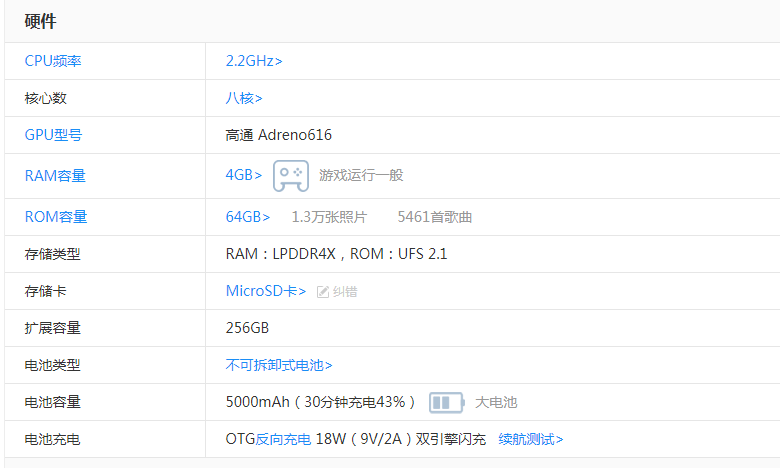Open the 反向充电 reverse charging link
780x468 pixels.
coord(283,439)
